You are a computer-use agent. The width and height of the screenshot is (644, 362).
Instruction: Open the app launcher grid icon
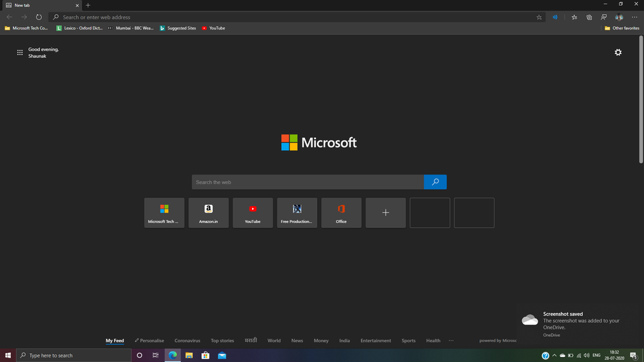click(x=20, y=53)
